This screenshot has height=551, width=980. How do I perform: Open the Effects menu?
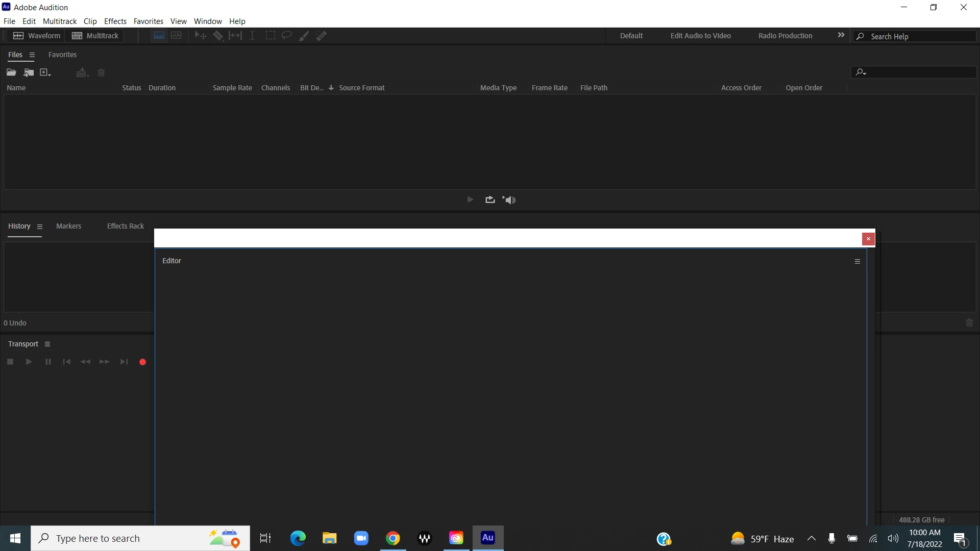click(115, 21)
